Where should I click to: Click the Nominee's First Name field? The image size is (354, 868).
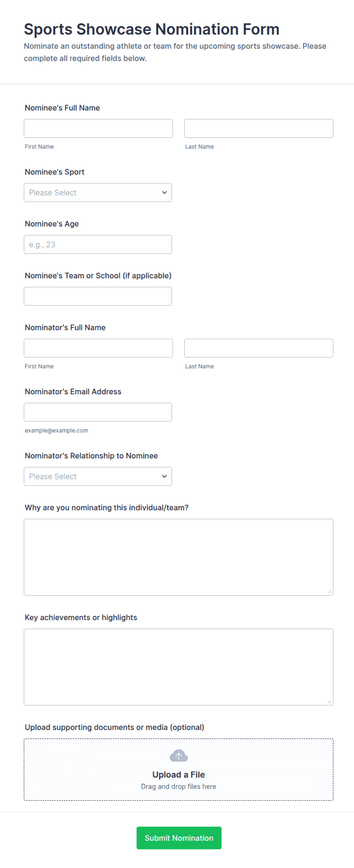[98, 129]
